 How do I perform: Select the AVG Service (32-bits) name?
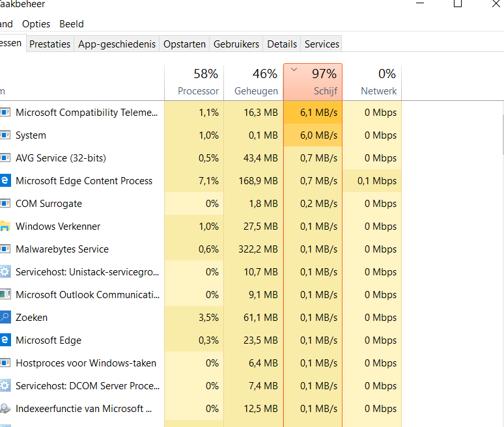[61, 158]
